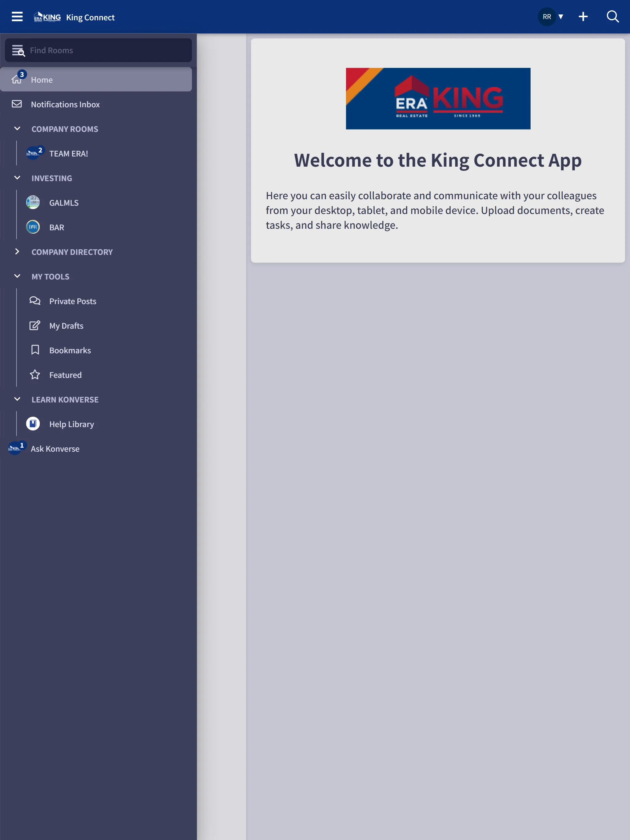
Task: Click Add new room plus button
Action: coord(582,17)
